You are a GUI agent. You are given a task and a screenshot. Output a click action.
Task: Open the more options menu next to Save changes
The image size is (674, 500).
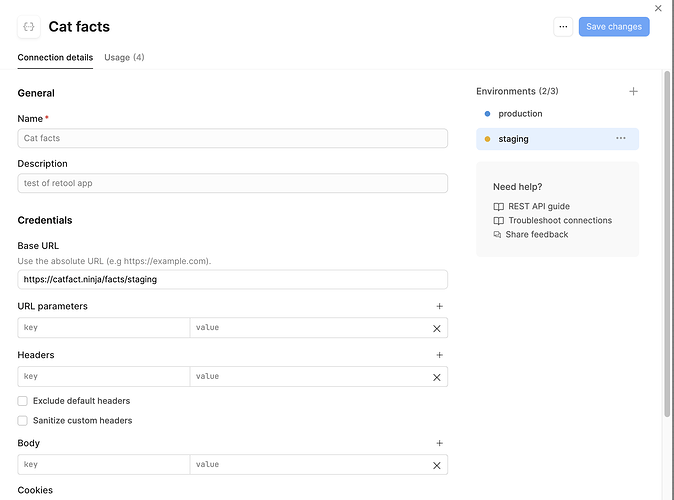[x=563, y=27]
